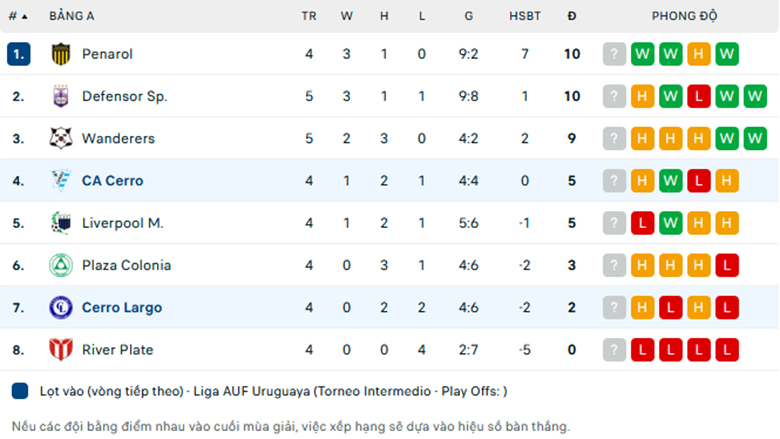This screenshot has height=439, width=780.
Task: Open the River Plate shield icon
Action: (61, 350)
